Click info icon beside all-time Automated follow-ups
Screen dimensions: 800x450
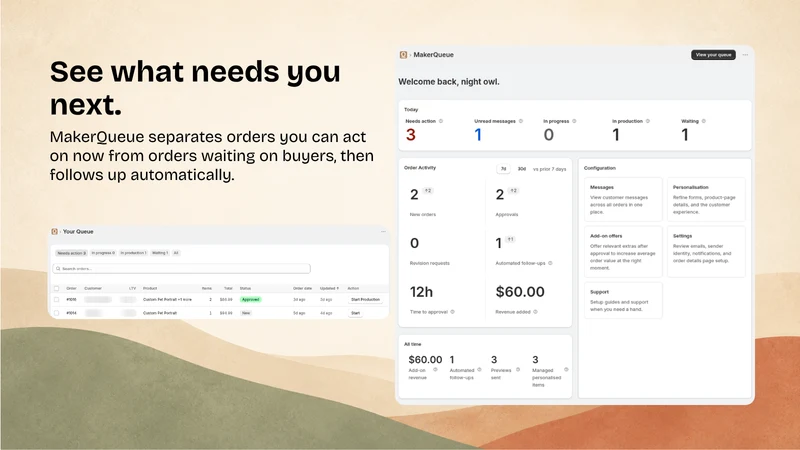(479, 370)
